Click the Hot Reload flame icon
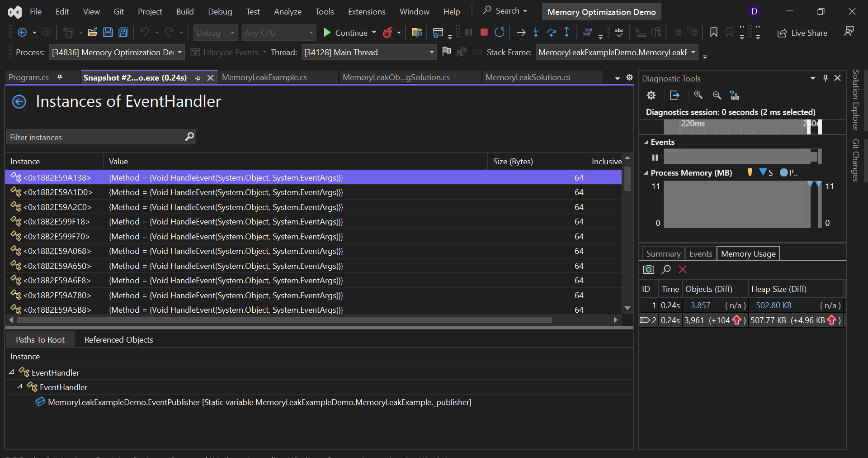 [x=388, y=32]
